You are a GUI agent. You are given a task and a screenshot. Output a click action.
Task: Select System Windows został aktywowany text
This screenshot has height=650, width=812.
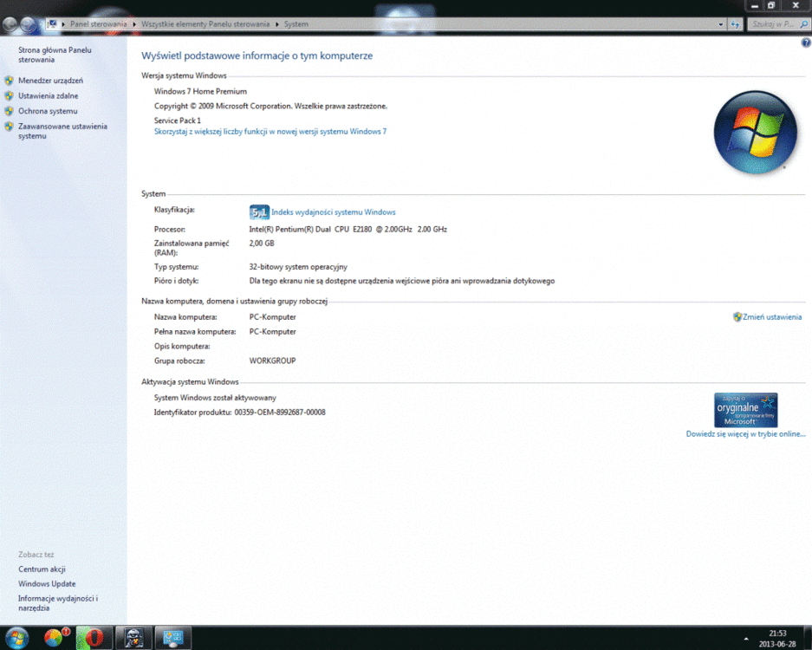(x=215, y=399)
